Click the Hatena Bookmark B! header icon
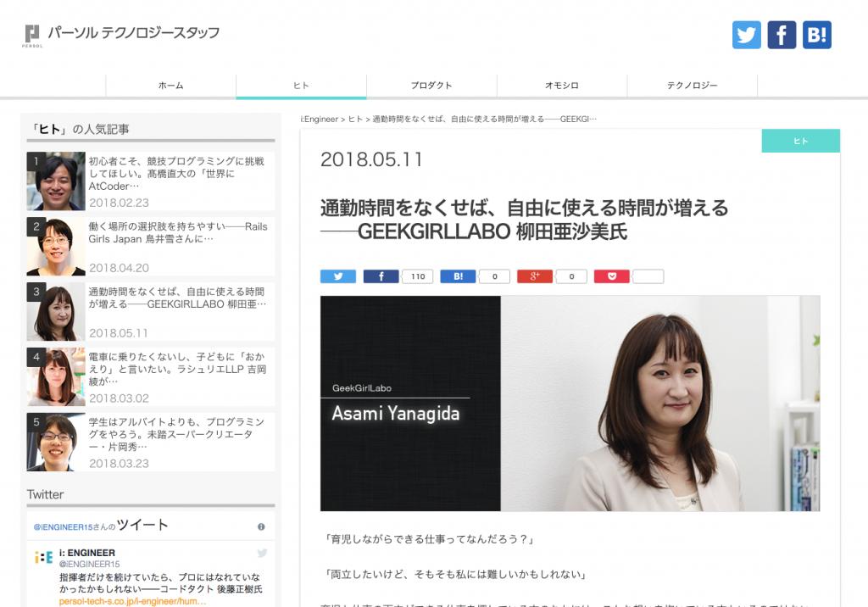The height and width of the screenshot is (607, 868). pos(817,35)
